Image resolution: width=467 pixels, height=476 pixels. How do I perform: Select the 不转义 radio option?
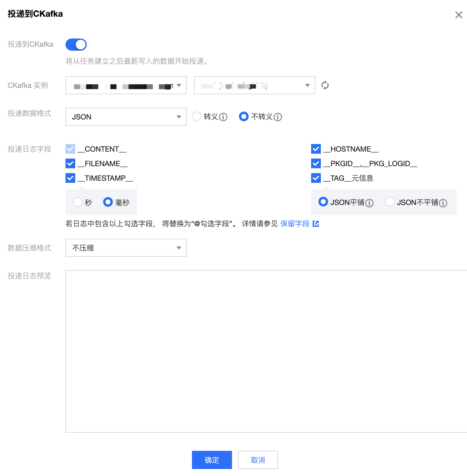(244, 116)
